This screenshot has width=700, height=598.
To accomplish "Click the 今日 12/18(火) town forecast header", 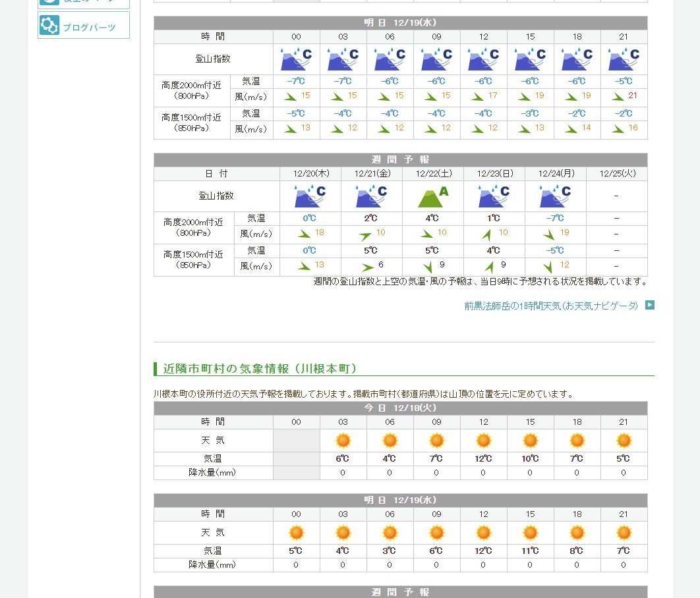I will point(400,408).
